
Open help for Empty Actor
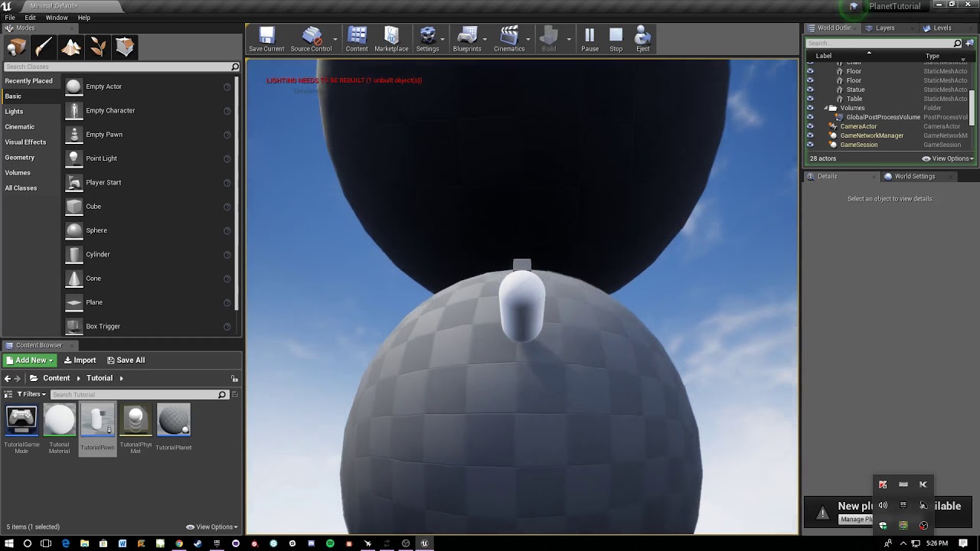pos(227,87)
